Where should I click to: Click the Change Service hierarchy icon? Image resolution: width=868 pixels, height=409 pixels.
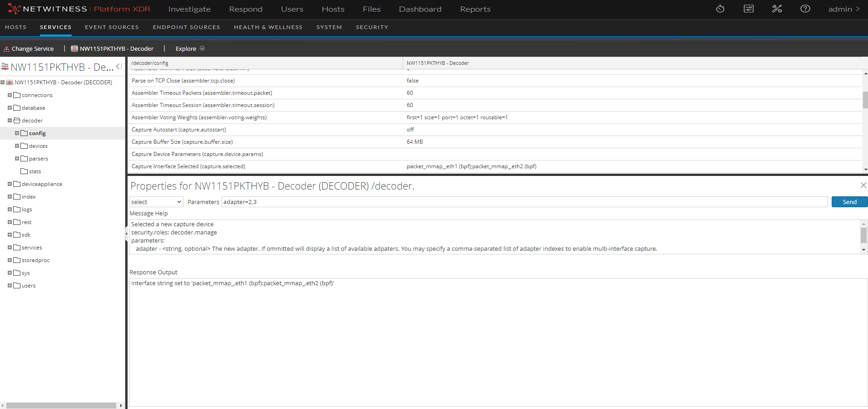point(6,48)
